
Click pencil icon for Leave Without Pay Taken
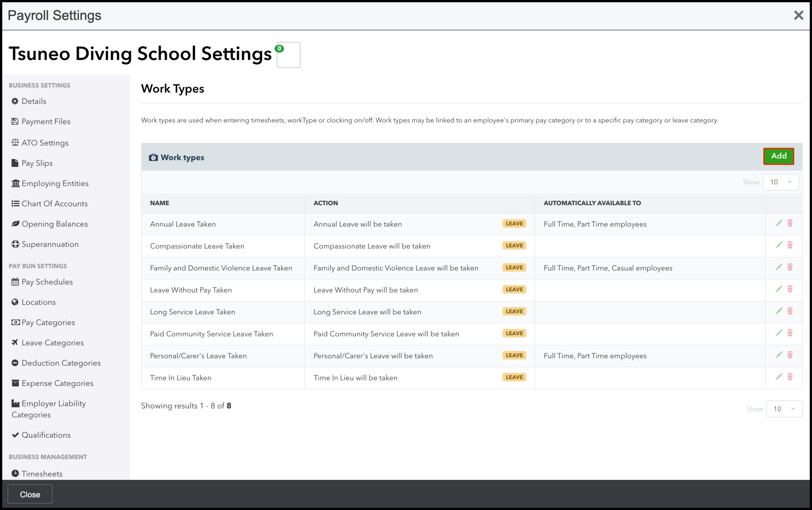[x=778, y=289]
